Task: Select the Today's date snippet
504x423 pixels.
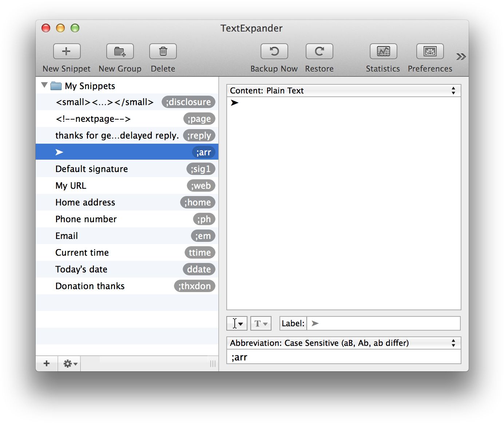Action: [109, 269]
